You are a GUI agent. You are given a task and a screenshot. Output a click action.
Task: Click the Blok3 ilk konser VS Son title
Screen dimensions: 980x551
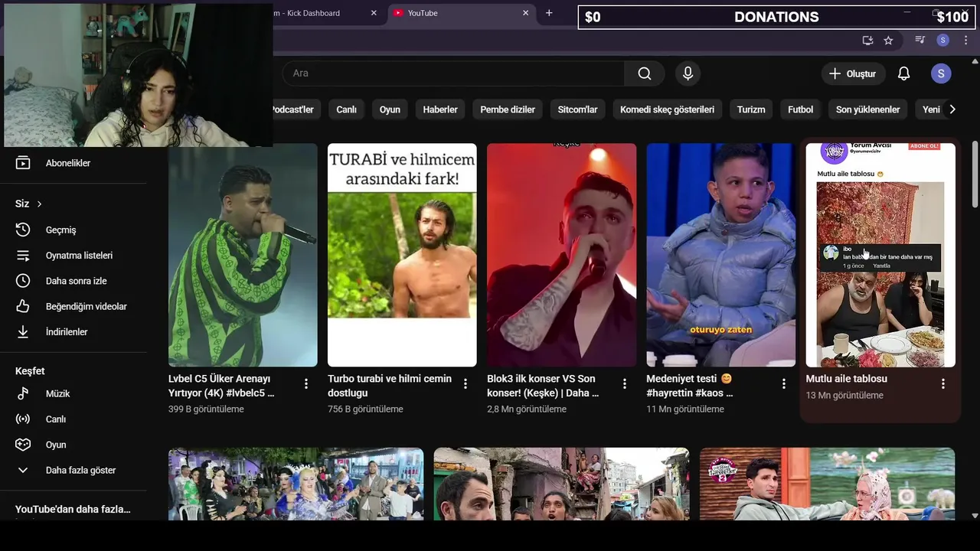tap(543, 386)
